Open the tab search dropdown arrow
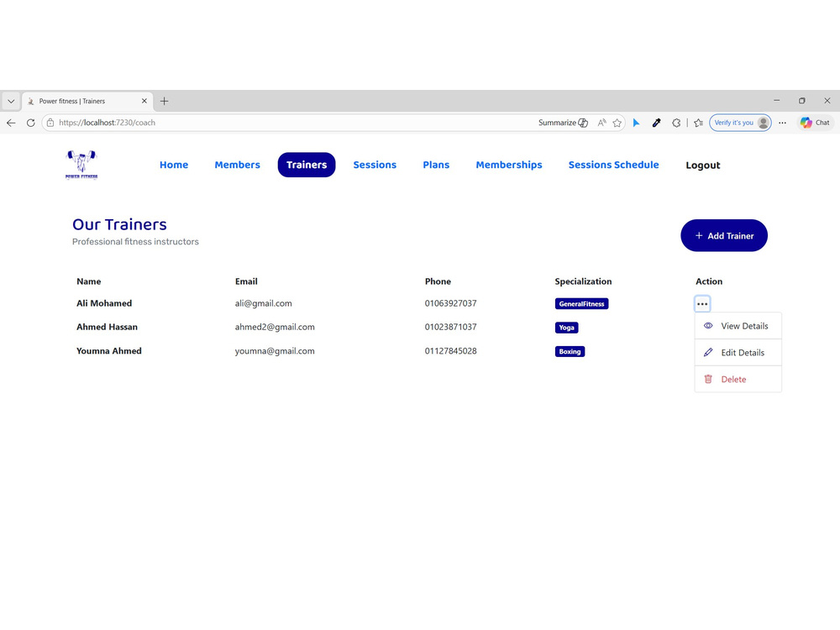This screenshot has width=840, height=630. click(11, 101)
